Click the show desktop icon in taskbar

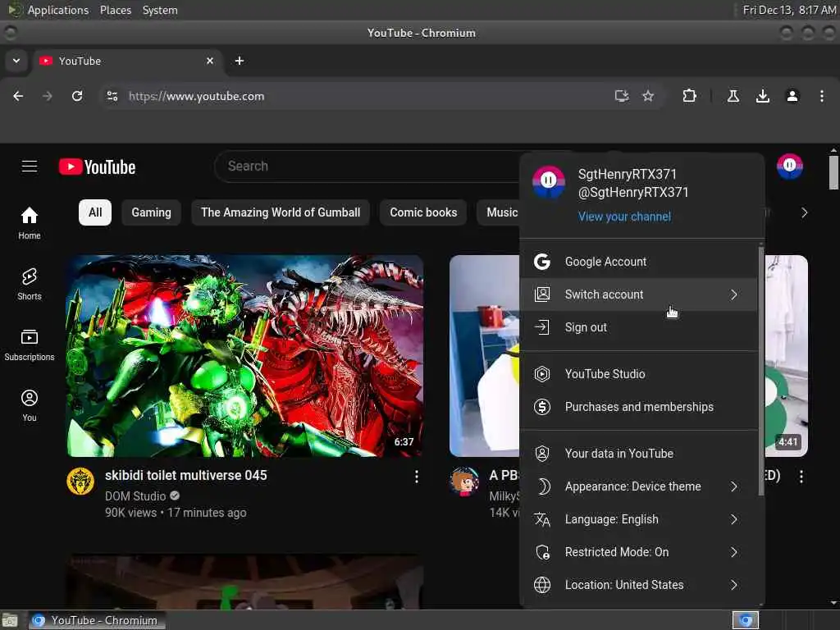[x=10, y=620]
